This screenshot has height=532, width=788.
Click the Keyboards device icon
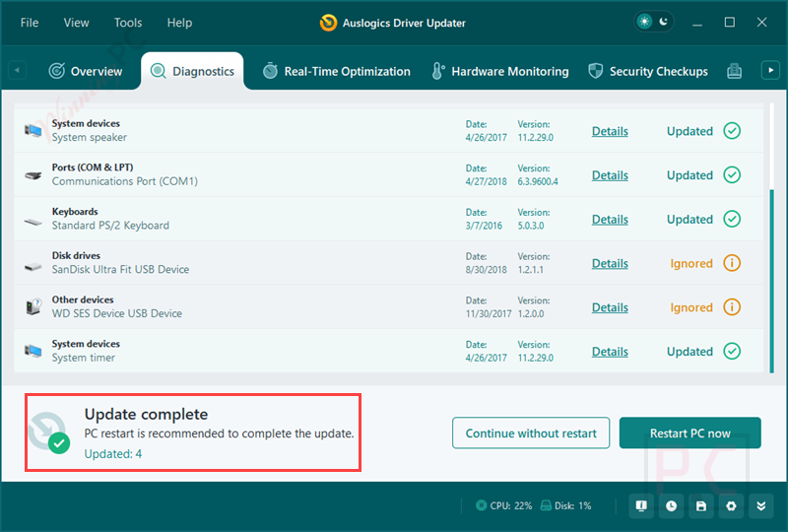tap(33, 222)
